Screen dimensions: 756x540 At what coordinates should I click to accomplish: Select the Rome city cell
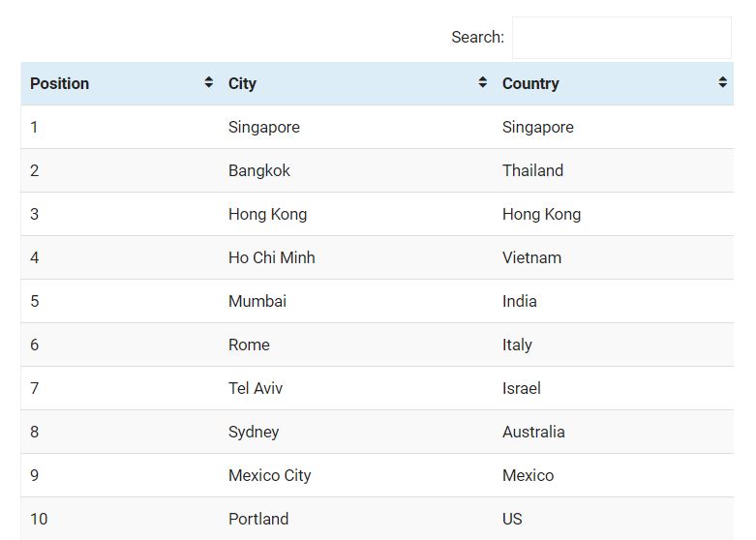click(249, 345)
